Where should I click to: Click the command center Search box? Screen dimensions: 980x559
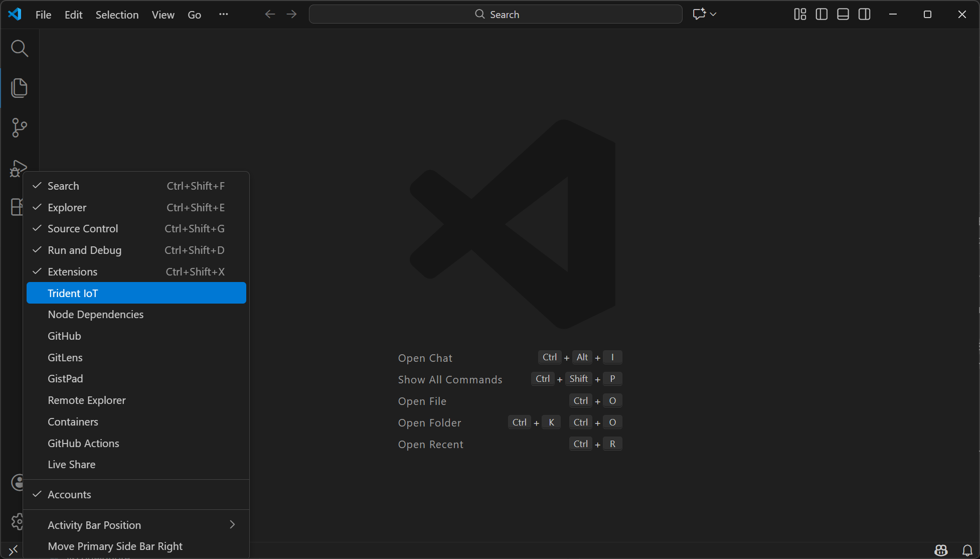click(x=496, y=14)
